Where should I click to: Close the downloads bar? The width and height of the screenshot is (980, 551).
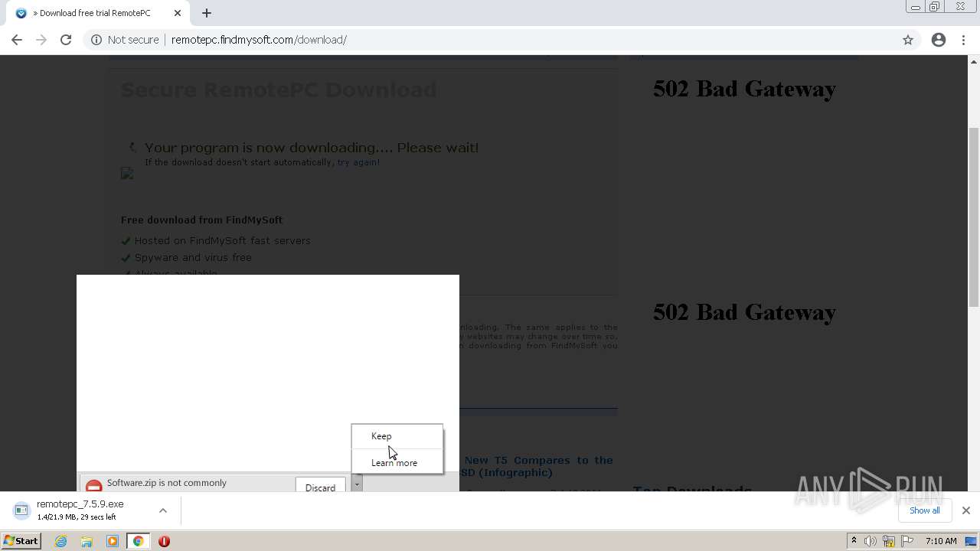[x=966, y=510]
